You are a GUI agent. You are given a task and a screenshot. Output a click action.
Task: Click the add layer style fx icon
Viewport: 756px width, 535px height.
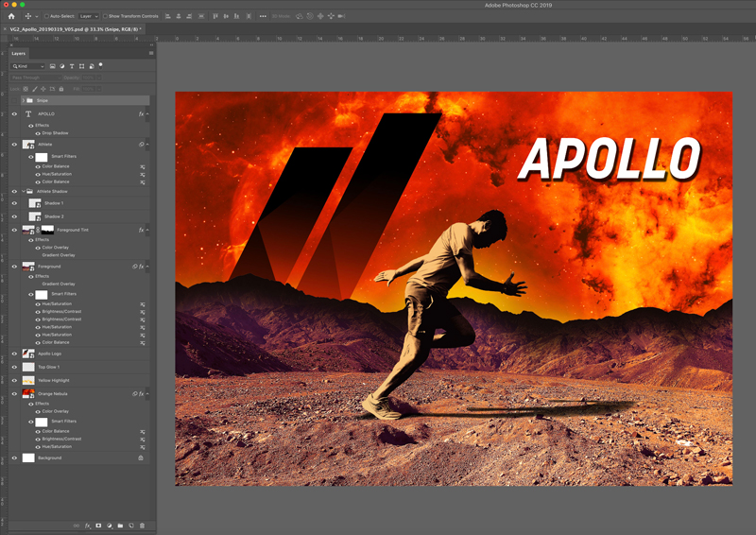(87, 526)
